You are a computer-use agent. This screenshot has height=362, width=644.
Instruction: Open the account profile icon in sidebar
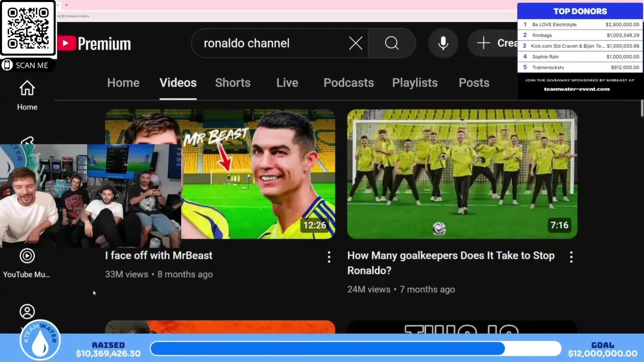(27, 312)
